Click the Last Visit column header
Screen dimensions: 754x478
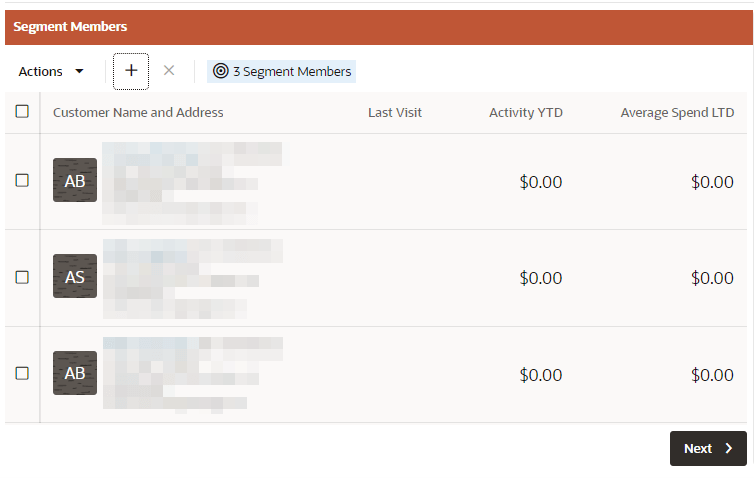coord(395,113)
